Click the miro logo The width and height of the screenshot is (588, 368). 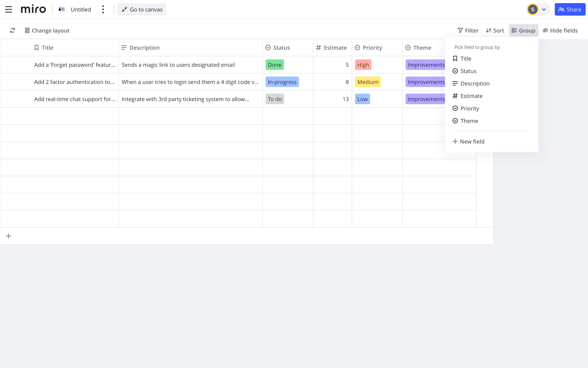[33, 10]
